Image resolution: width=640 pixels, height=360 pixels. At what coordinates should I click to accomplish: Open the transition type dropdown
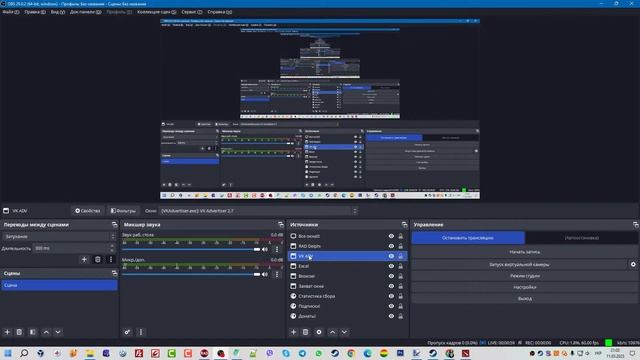[x=59, y=237]
